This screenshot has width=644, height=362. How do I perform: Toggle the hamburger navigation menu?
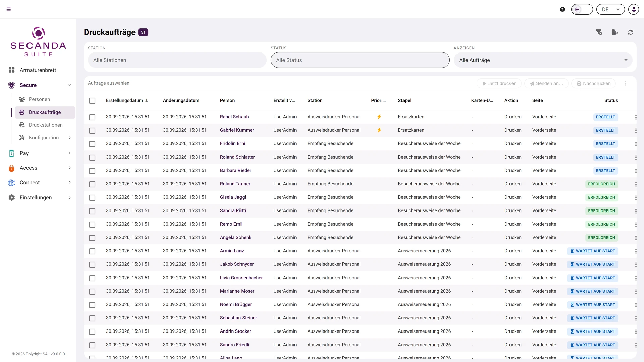(9, 9)
